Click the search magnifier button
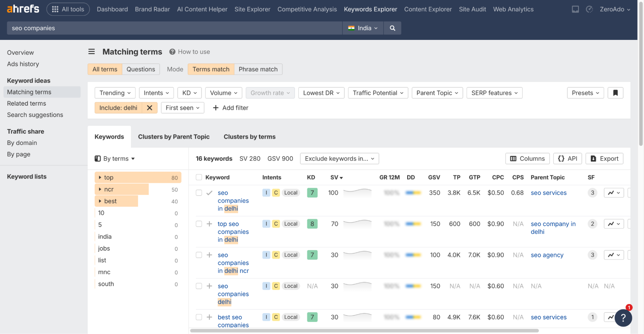 [x=392, y=28]
